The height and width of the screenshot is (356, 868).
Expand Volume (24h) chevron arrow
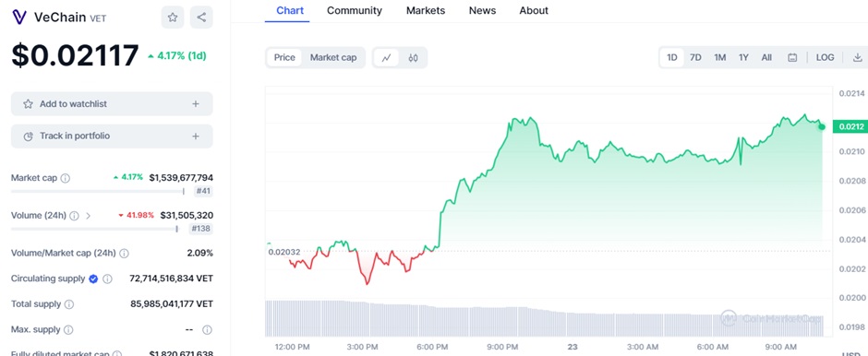(88, 216)
